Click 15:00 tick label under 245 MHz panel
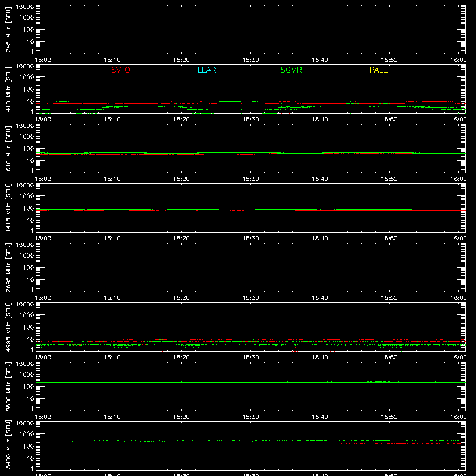The image size is (476, 476). click(x=43, y=60)
